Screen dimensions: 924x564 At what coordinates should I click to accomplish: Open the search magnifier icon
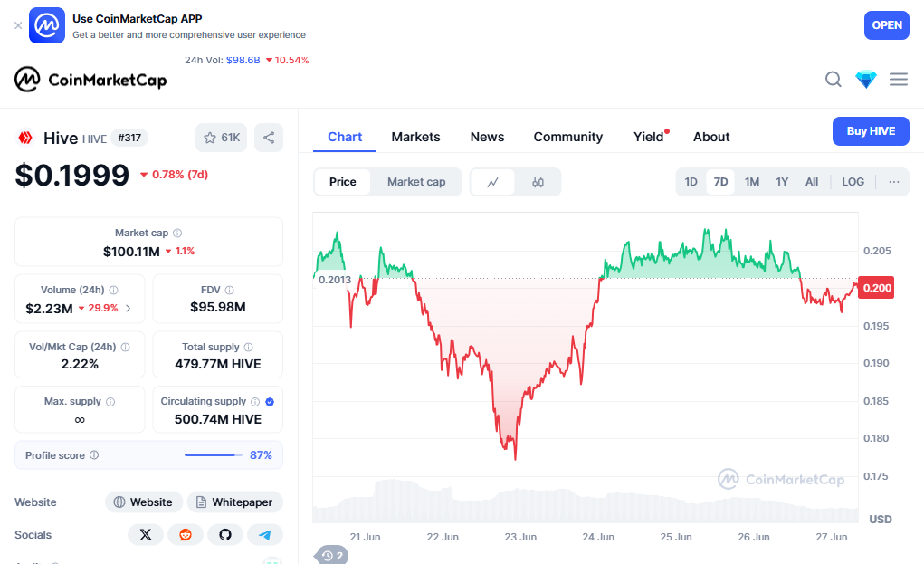pyautogui.click(x=834, y=80)
